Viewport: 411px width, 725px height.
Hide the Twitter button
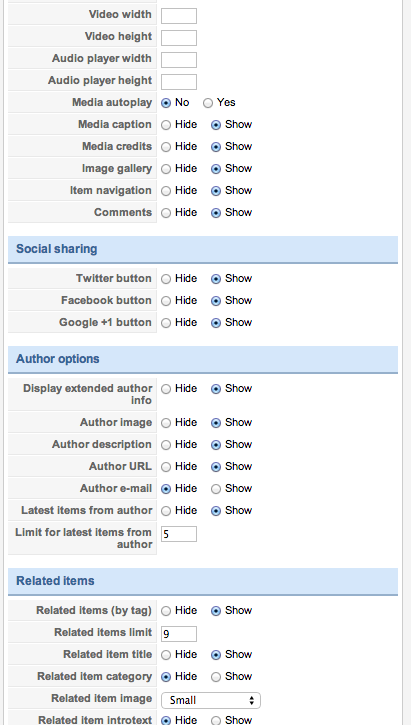[166, 279]
